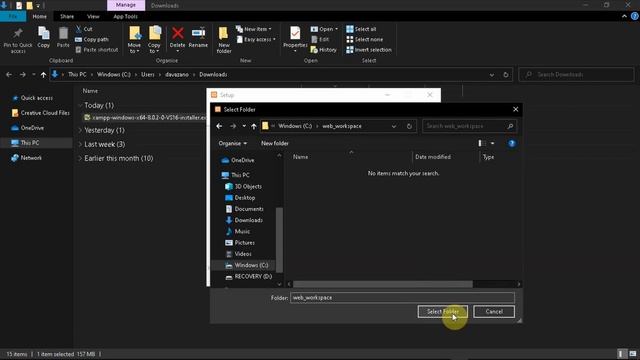Click the Folder name input field
This screenshot has width=640, height=360.
coord(402,298)
